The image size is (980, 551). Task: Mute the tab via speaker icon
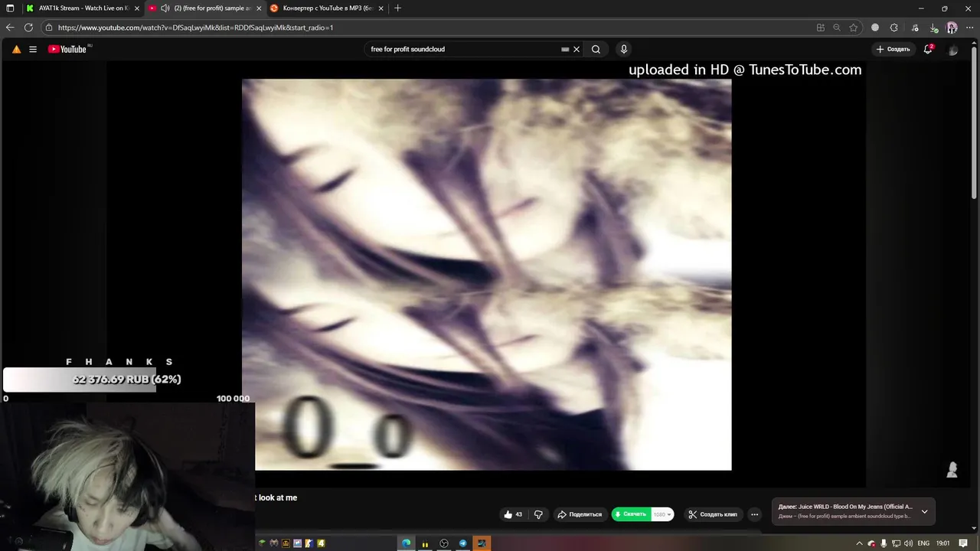coord(165,8)
